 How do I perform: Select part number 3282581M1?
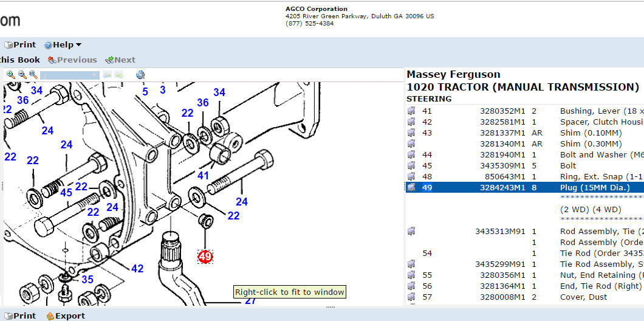(502, 122)
